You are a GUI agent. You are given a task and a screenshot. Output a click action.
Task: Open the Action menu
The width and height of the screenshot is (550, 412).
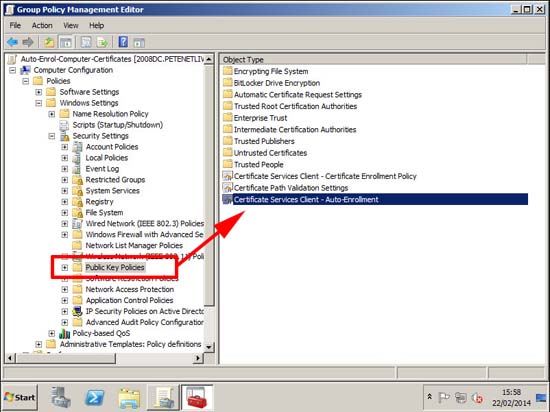[42, 26]
